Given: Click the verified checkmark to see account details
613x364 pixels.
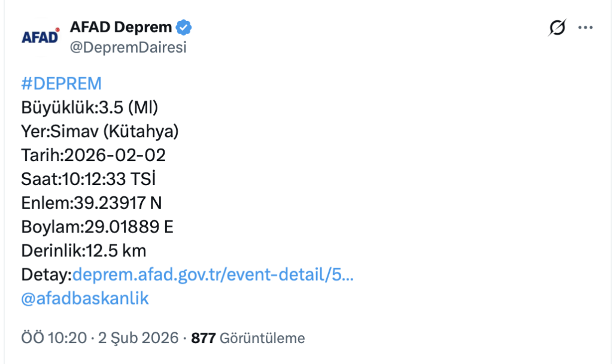Looking at the screenshot, I should [x=184, y=26].
